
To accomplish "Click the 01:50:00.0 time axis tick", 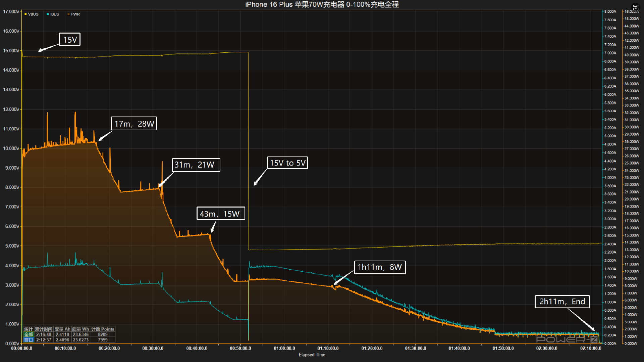I will click(503, 348).
